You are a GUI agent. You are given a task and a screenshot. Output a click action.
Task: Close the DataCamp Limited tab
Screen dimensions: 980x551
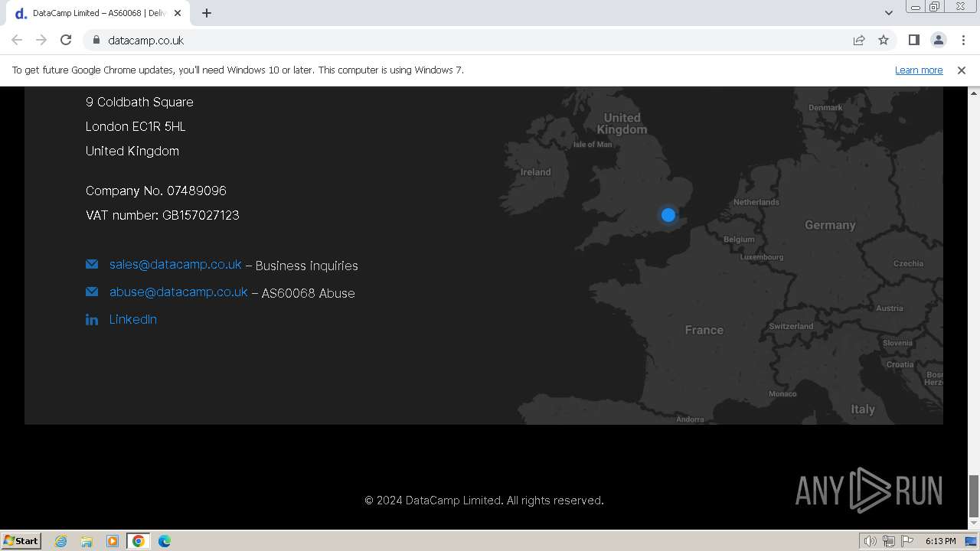pyautogui.click(x=178, y=13)
